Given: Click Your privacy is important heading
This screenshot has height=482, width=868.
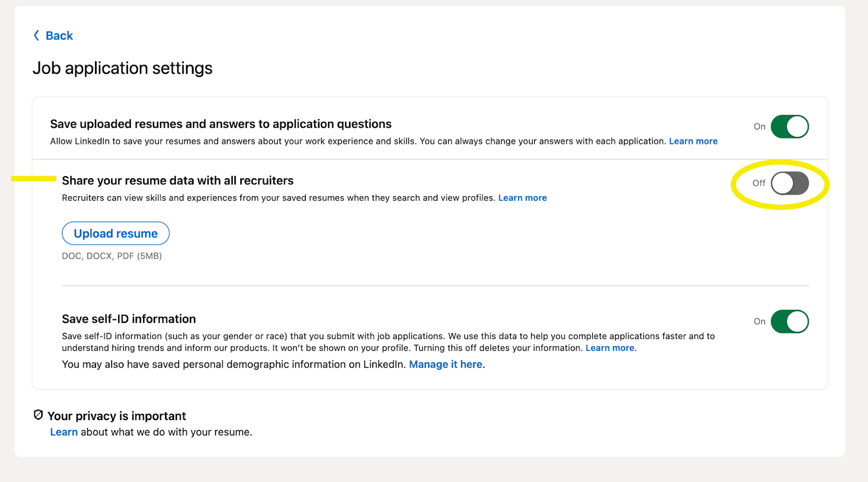Looking at the screenshot, I should (x=117, y=416).
